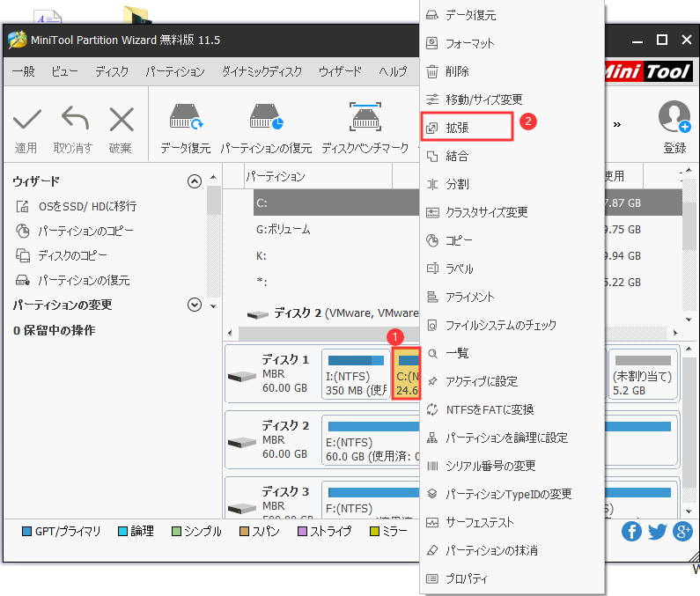
Task: Click the パーティション column header
Action: (x=319, y=176)
